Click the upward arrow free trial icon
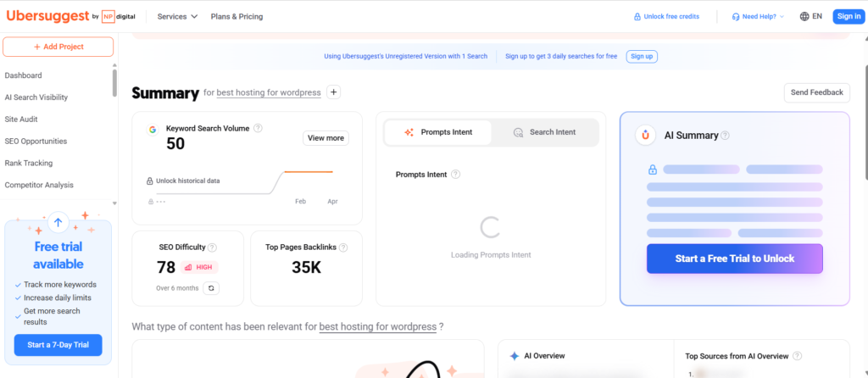The width and height of the screenshot is (868, 378). tap(58, 223)
